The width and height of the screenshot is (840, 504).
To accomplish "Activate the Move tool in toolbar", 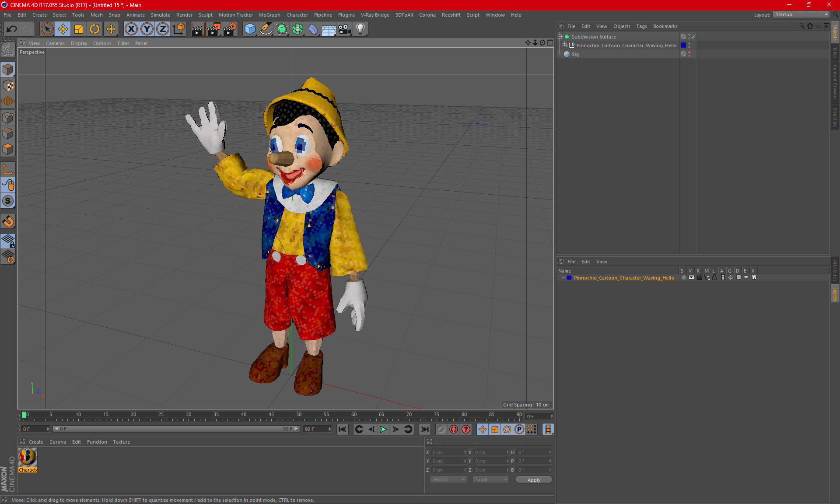I will tap(63, 29).
